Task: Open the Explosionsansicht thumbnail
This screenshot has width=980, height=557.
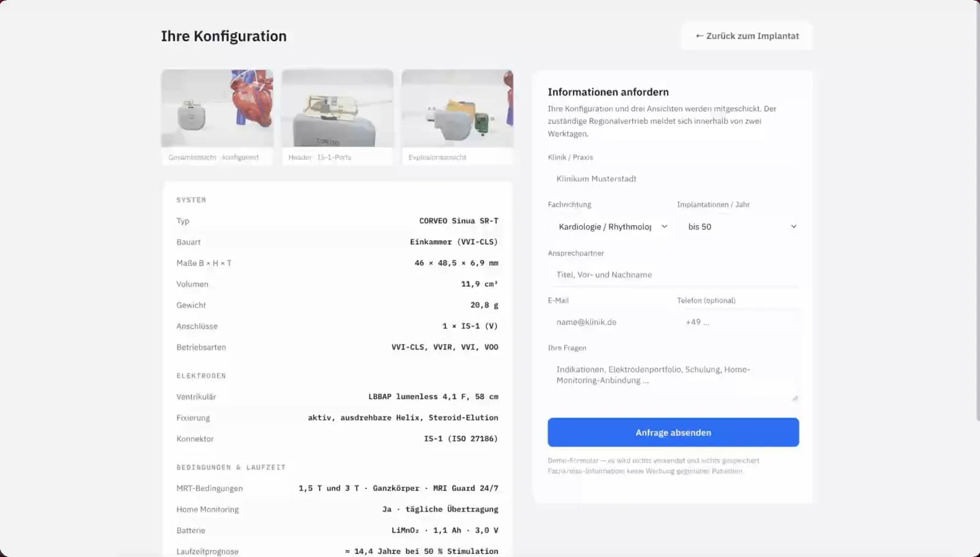Action: [x=458, y=117]
